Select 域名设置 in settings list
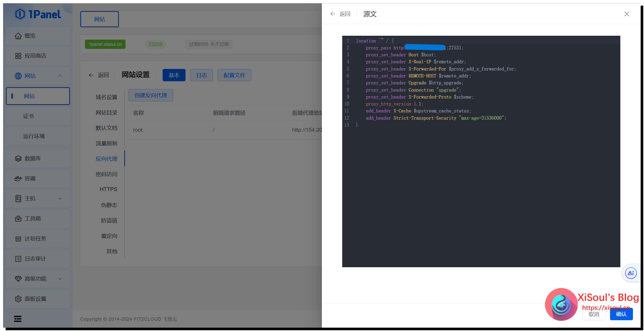 [106, 97]
